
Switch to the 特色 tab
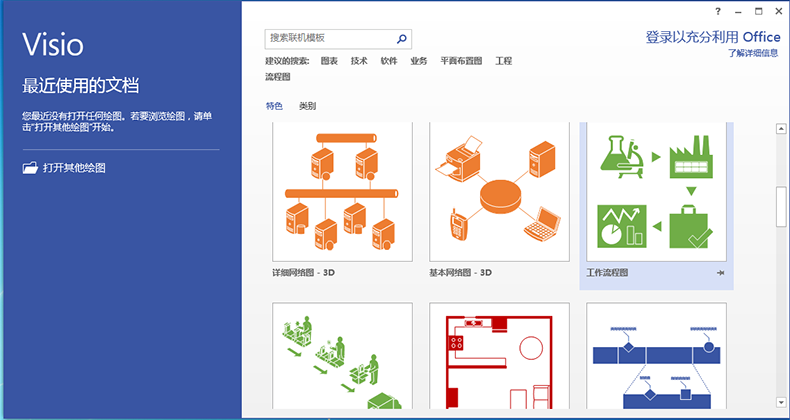274,106
